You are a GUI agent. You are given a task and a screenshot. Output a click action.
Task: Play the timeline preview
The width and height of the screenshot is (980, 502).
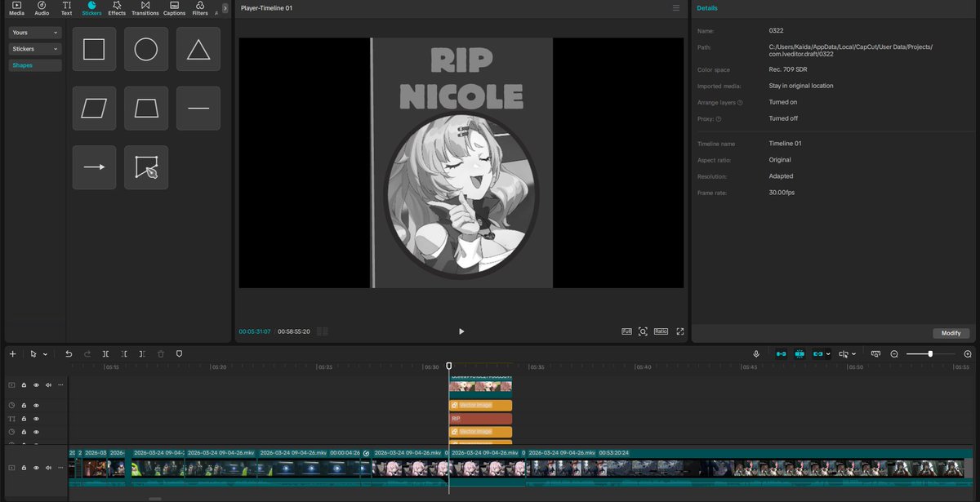(461, 331)
